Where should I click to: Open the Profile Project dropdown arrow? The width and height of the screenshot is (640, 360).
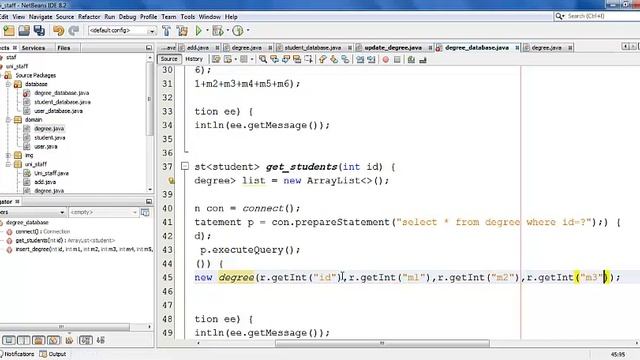tap(248, 31)
